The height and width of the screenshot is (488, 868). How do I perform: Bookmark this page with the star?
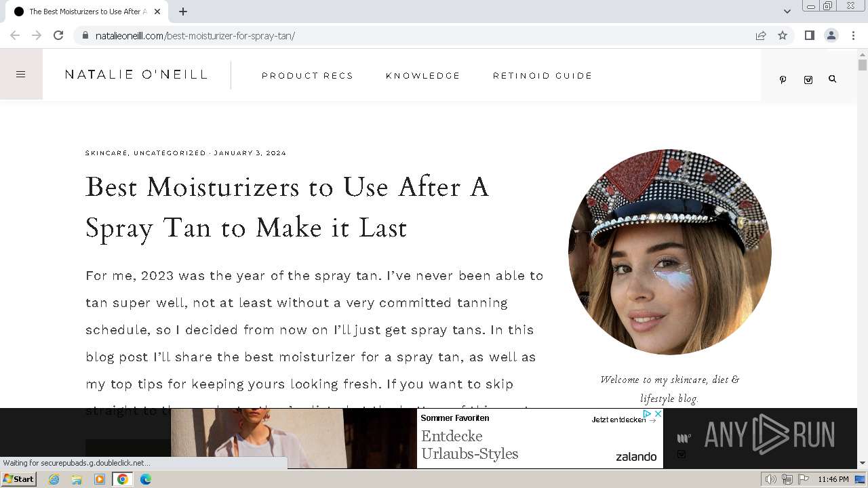[783, 35]
